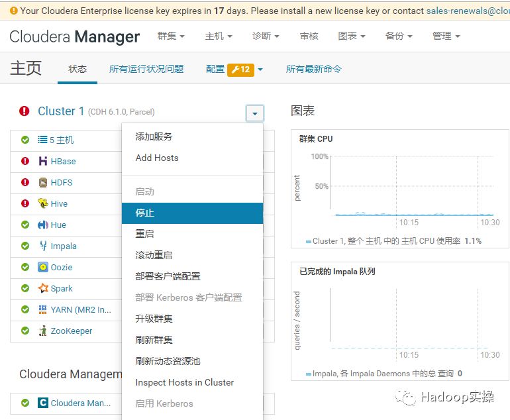Select 停止 to stop the cluster
Screen dimensions: 510x420
(x=192, y=213)
